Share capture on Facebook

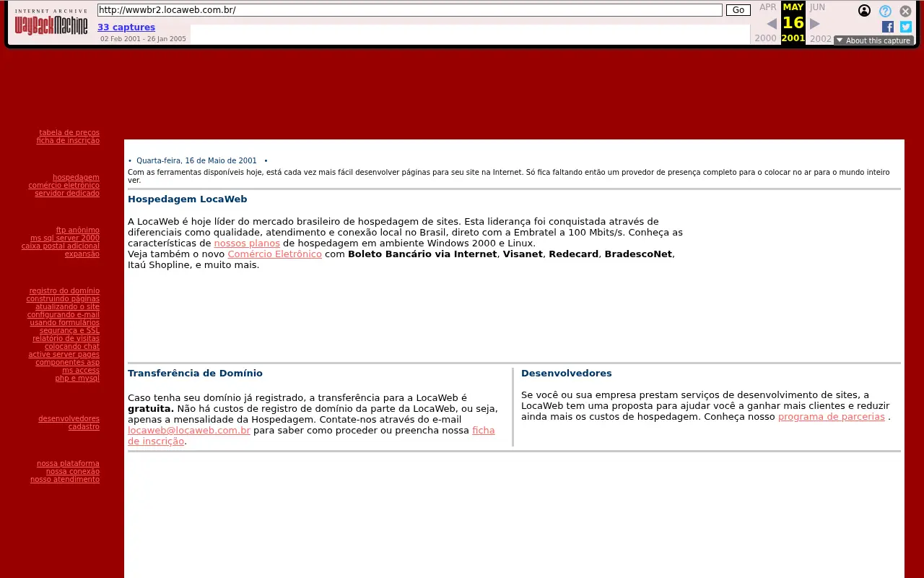888,27
